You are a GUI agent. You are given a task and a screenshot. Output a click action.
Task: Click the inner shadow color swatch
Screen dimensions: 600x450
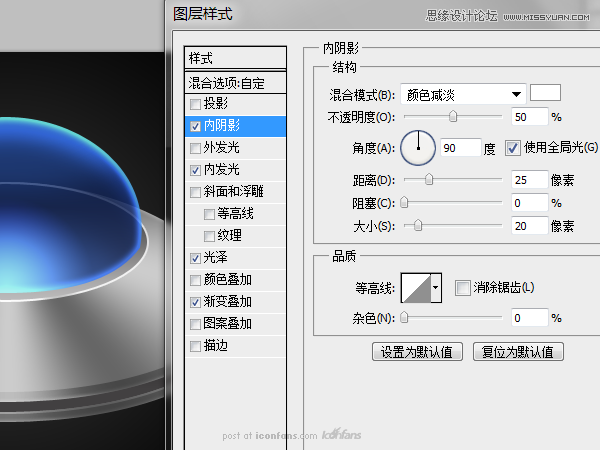[545, 93]
